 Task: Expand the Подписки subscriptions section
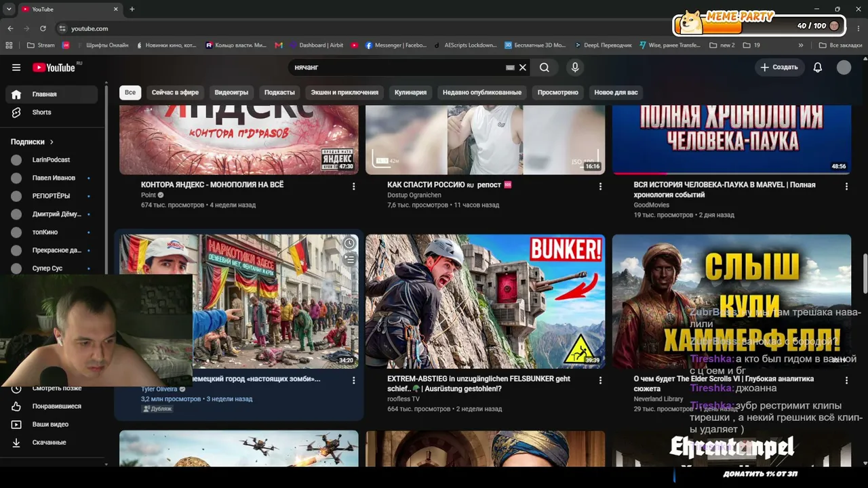33,142
